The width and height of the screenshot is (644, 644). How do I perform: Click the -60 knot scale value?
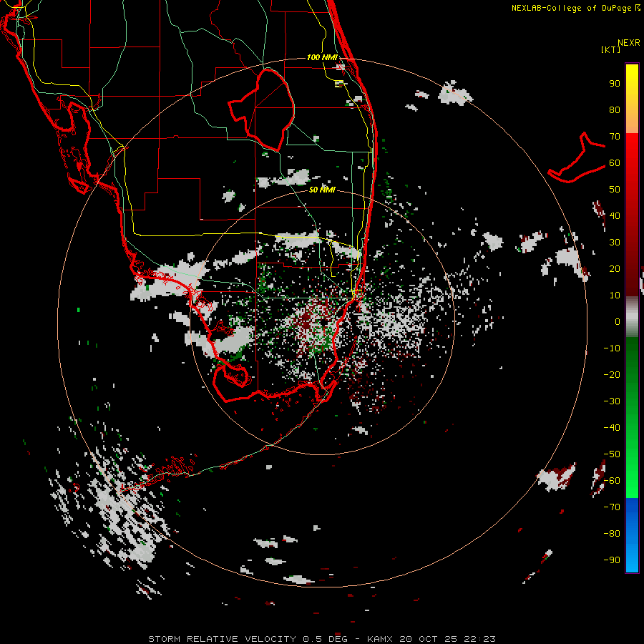tap(612, 481)
